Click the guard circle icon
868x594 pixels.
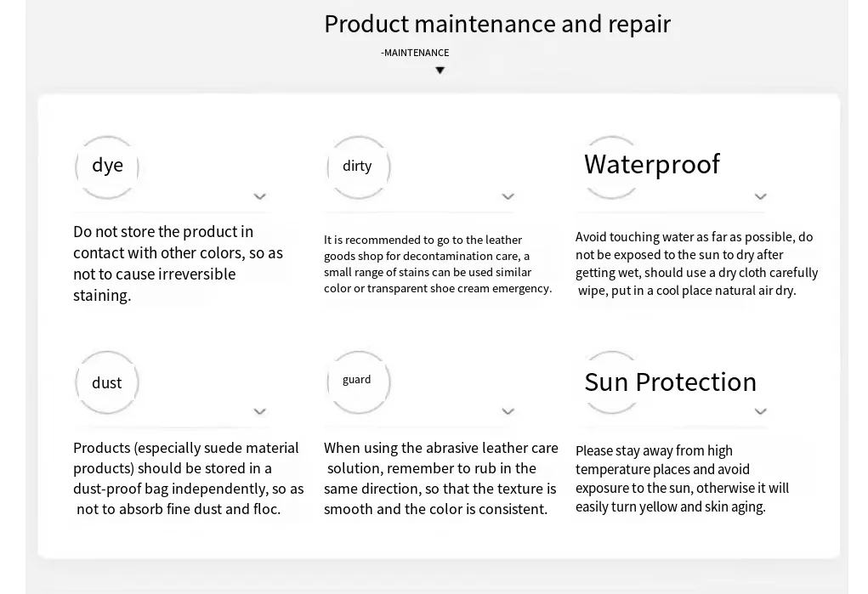point(358,381)
